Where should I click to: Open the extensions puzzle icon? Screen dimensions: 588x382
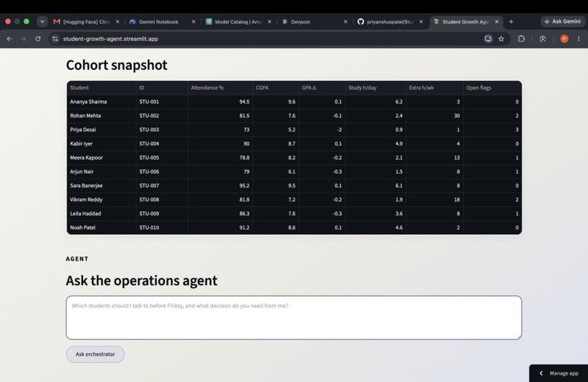coord(522,39)
